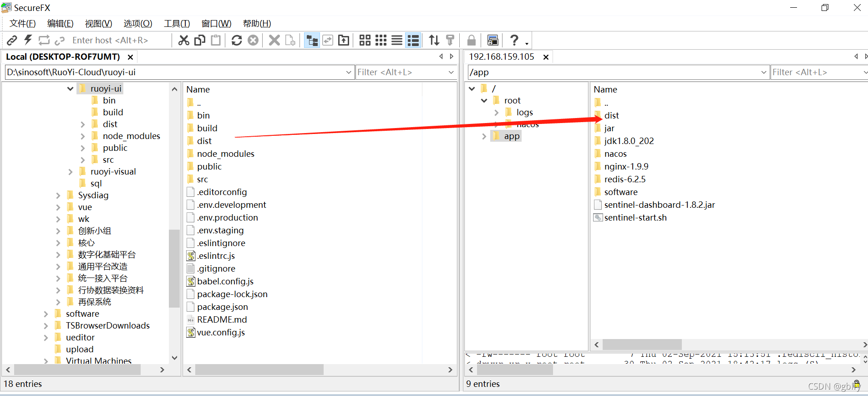Click the Delete X icon
This screenshot has width=868, height=396.
[274, 40]
